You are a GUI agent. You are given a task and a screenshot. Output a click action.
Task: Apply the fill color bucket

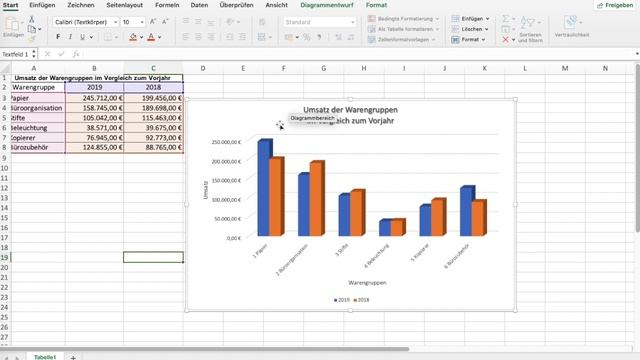(x=133, y=37)
